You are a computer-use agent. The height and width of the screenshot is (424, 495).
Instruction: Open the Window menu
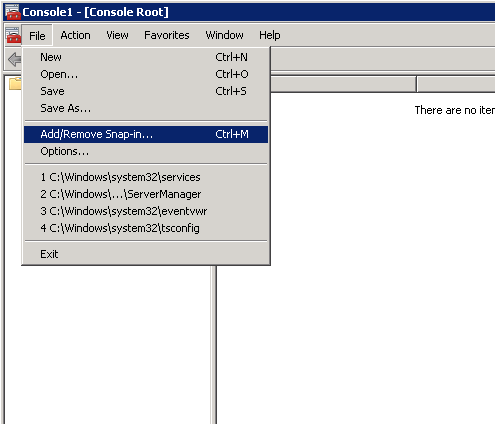(x=224, y=35)
